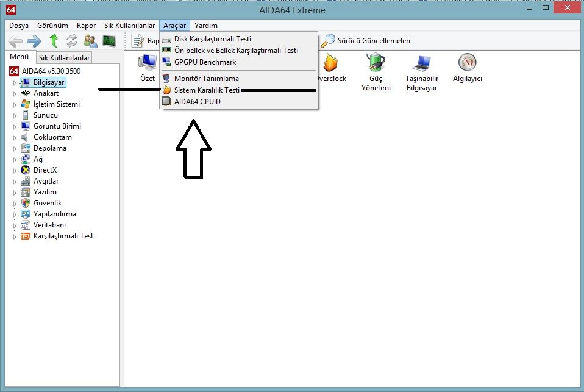584x392 pixels.
Task: Choose AIDA64 CPUID menu entry
Action: tap(239, 101)
